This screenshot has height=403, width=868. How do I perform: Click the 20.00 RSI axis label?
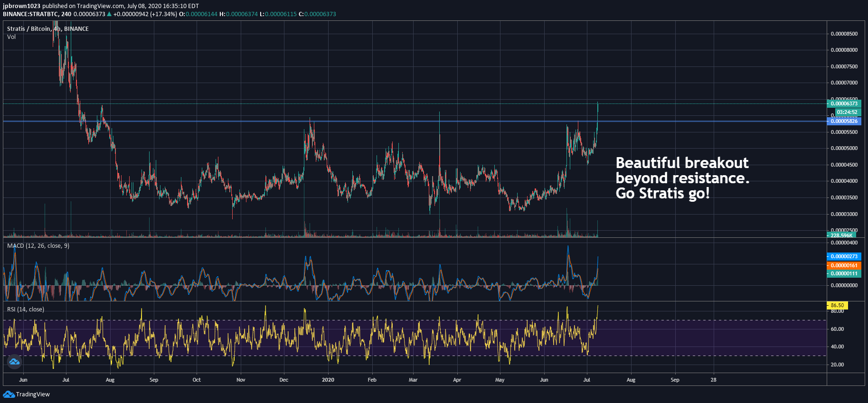click(x=837, y=365)
